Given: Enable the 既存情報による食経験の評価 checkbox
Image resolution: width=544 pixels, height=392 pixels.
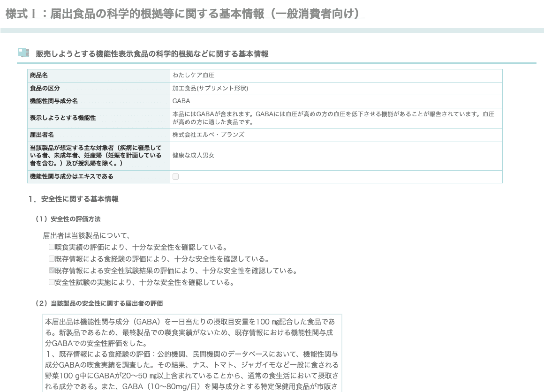Looking at the screenshot, I should point(52,258).
